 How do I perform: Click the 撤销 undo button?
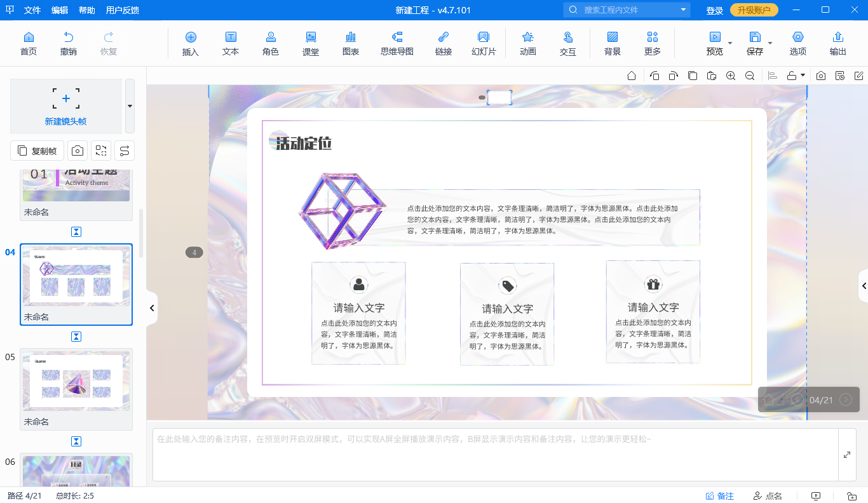(69, 44)
